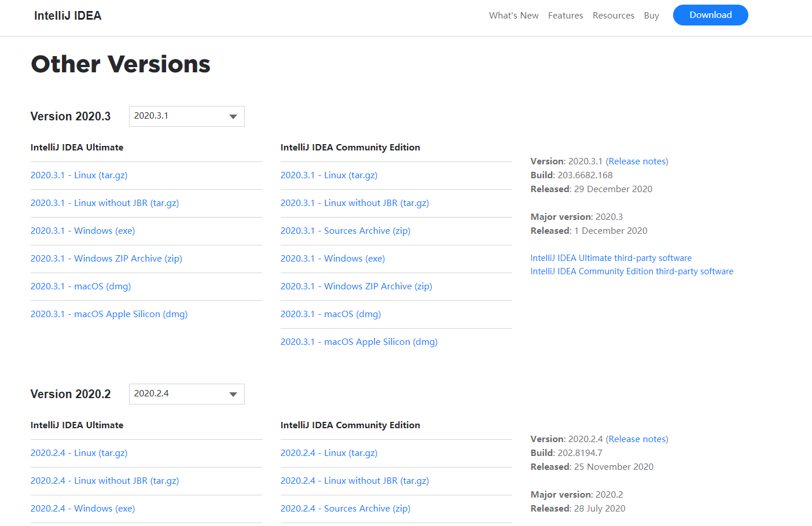Open the Resources navigation item
The width and height of the screenshot is (812, 526).
click(x=613, y=16)
